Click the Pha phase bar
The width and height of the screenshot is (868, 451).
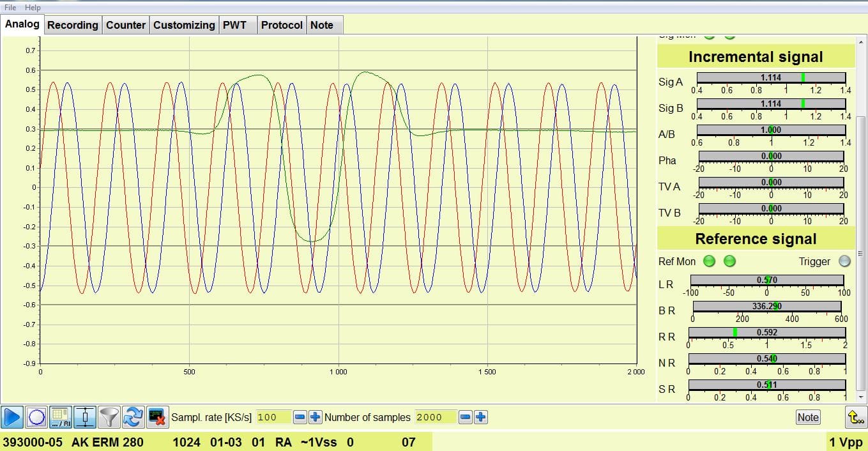click(x=771, y=156)
